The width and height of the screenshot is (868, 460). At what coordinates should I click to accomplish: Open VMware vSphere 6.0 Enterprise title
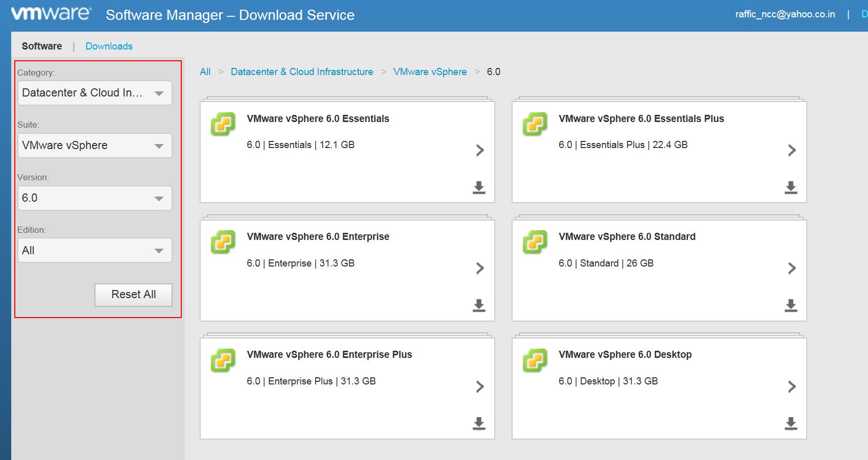pyautogui.click(x=318, y=236)
